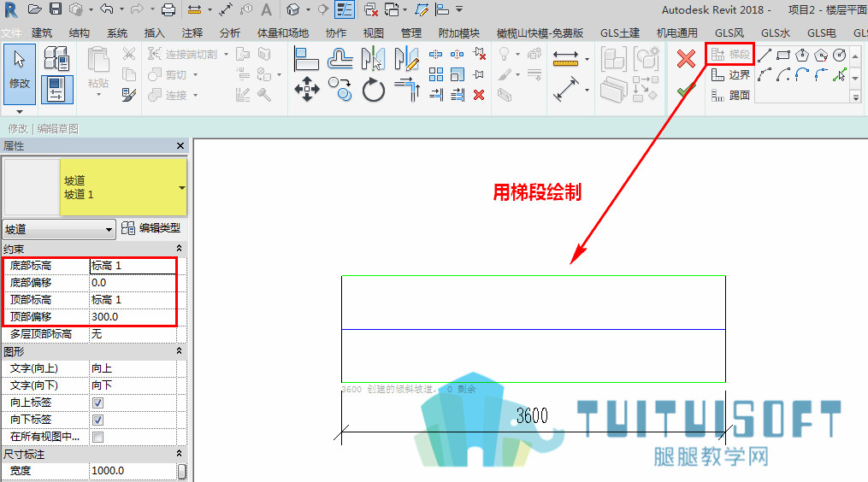This screenshot has width=868, height=482.
Task: Open the 管理 ribbon tab
Action: pos(410,33)
